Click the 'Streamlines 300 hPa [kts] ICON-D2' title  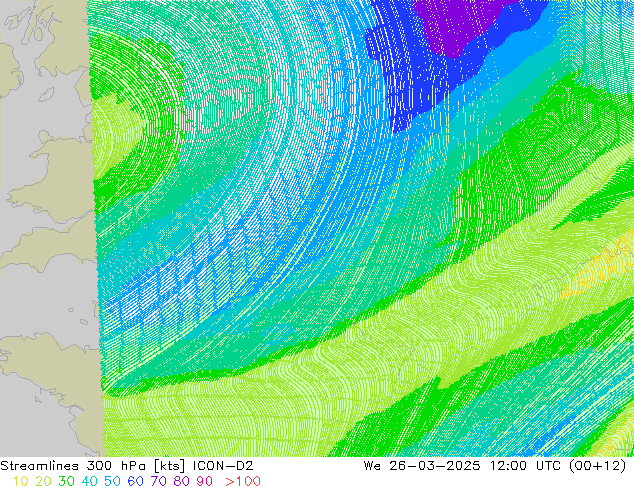(127, 466)
